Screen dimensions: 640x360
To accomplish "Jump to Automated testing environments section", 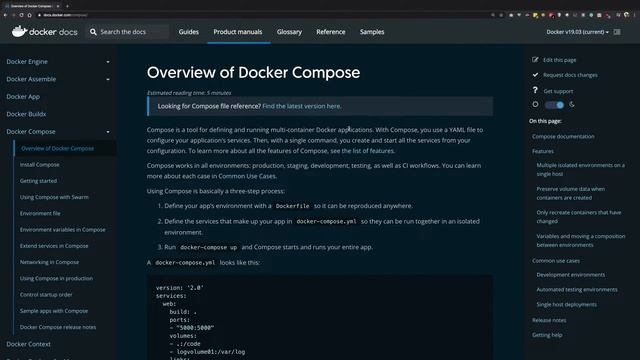I will tap(577, 290).
